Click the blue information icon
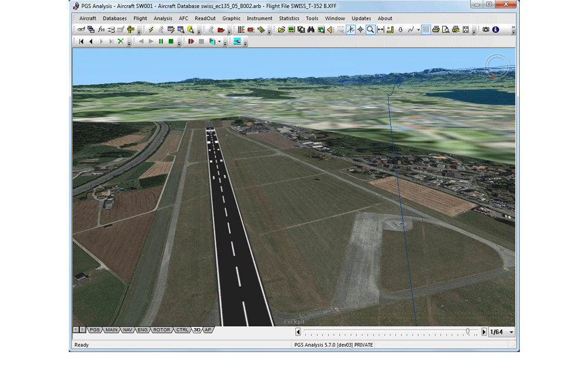 pos(496,29)
